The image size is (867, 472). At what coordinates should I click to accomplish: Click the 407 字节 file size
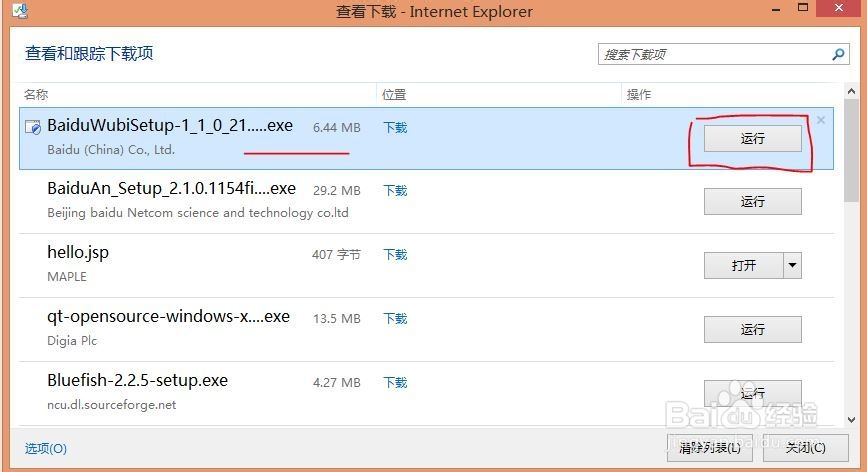tap(336, 255)
